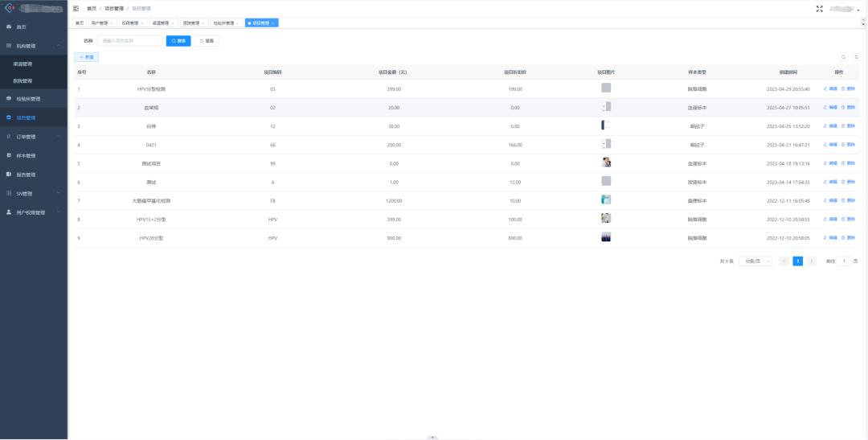Open 渠道管理 submenu item in sidebar
The height and width of the screenshot is (440, 868).
[33, 64]
